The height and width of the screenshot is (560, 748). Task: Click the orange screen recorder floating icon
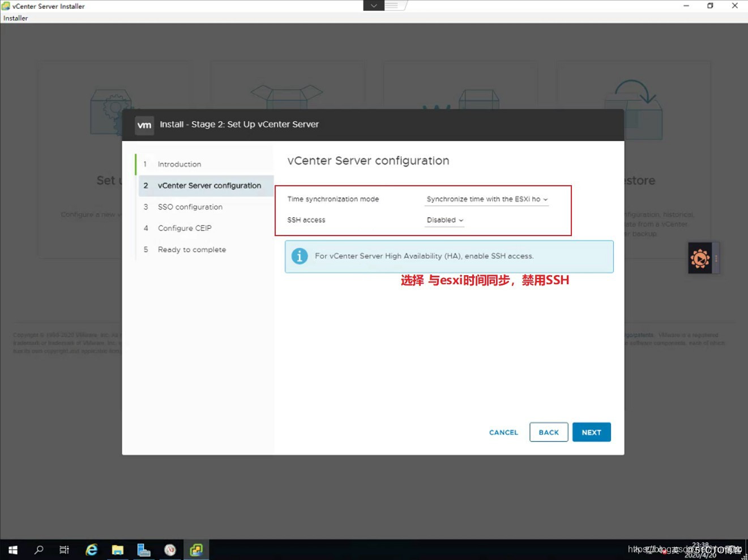(700, 258)
